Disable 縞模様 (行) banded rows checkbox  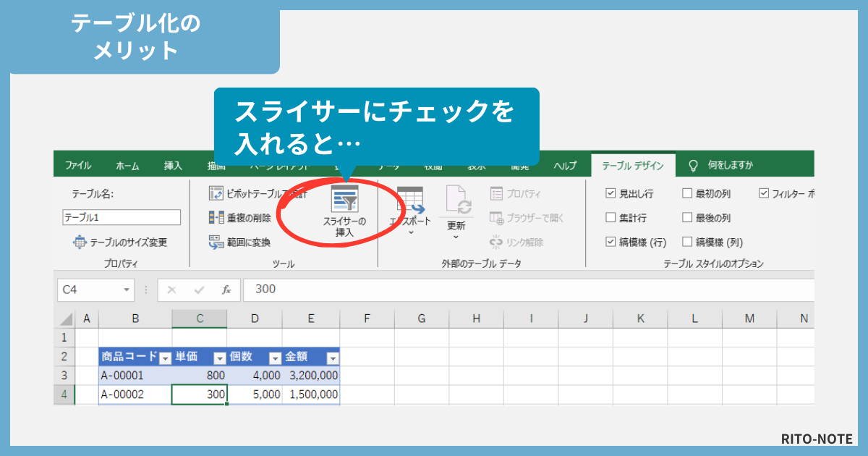[x=610, y=241]
